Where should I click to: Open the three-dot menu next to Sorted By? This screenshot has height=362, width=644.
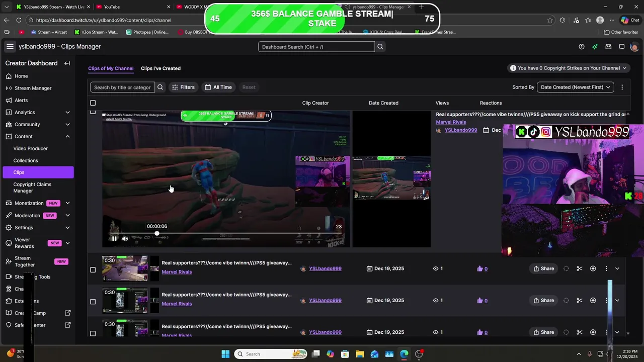point(622,87)
